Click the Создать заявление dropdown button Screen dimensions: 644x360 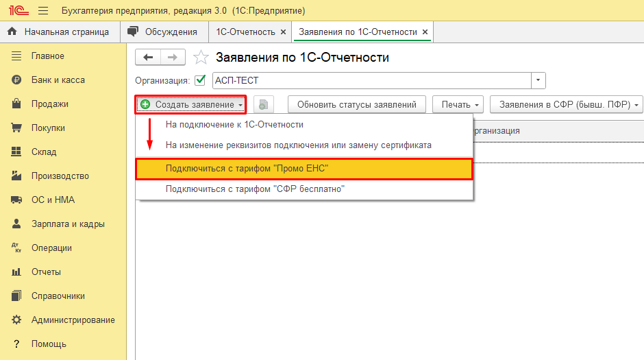point(191,104)
